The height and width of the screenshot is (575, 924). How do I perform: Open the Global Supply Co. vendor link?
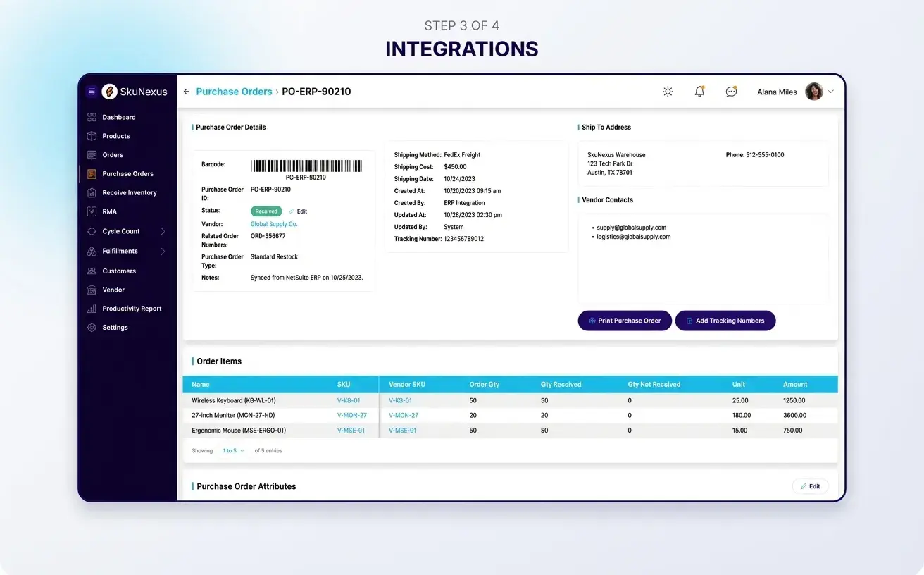pyautogui.click(x=273, y=223)
